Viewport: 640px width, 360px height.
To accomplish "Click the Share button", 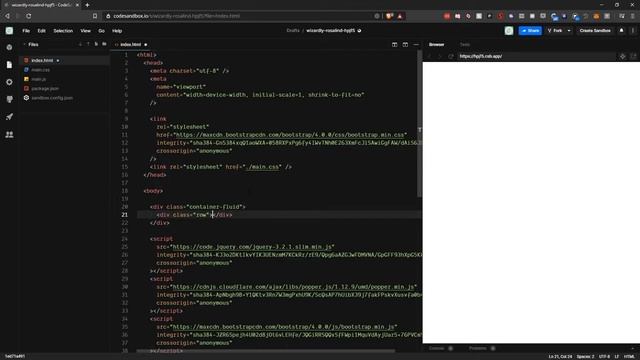I will 530,31.
